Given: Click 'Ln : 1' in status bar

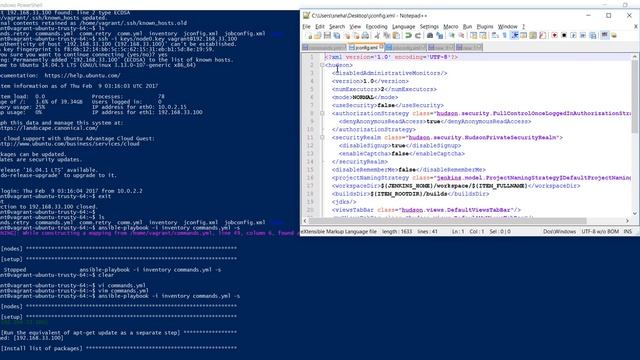Looking at the screenshot, I should [458, 231].
